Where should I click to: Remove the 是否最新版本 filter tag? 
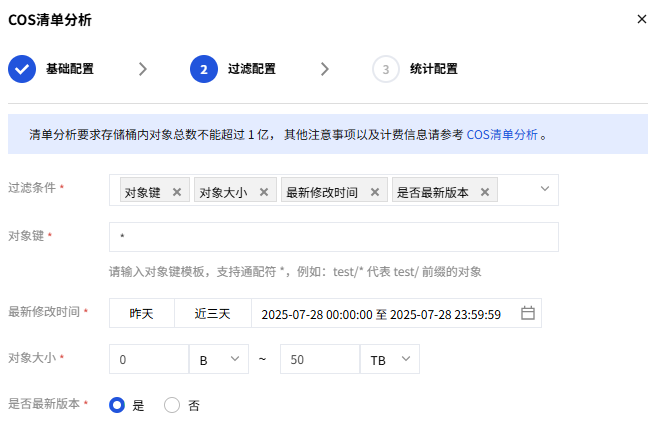[x=485, y=192]
